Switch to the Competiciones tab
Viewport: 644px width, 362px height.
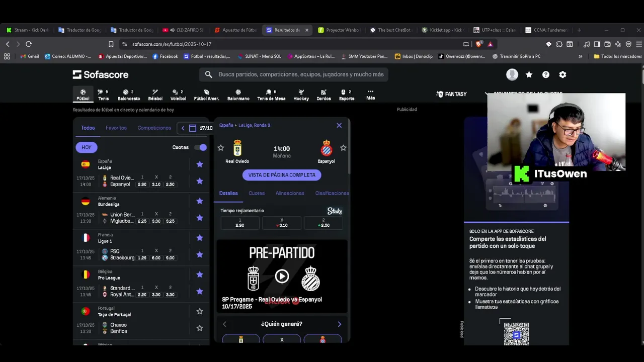pyautogui.click(x=154, y=128)
